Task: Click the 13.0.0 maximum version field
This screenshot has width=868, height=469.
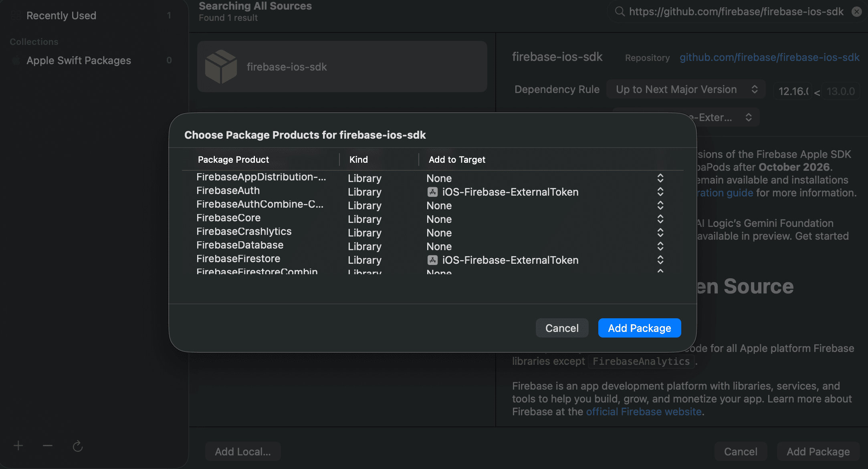Action: click(x=841, y=91)
